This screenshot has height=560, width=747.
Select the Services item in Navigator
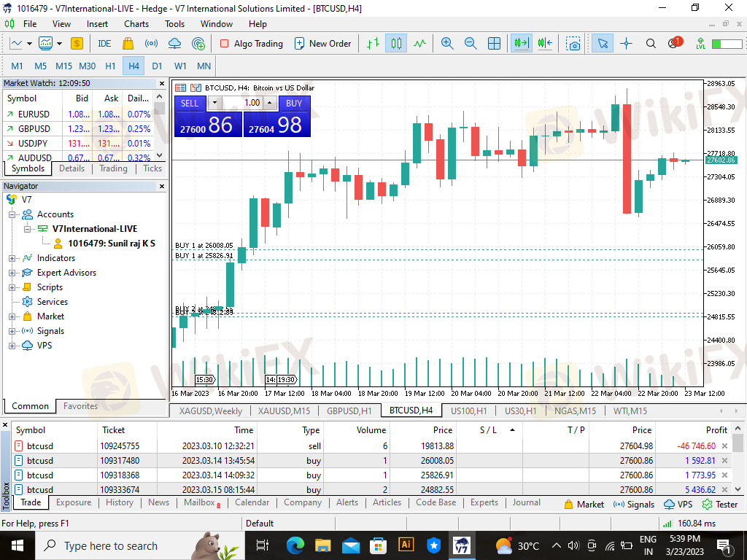pyautogui.click(x=53, y=302)
